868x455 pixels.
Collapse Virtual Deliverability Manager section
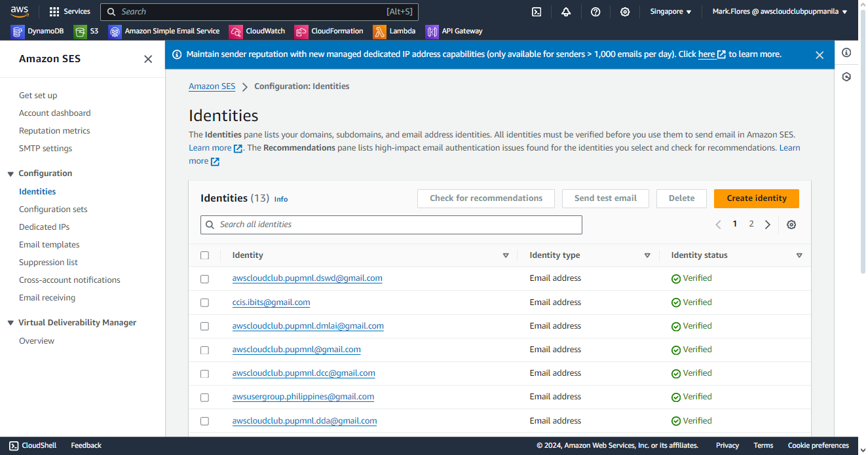tap(10, 323)
